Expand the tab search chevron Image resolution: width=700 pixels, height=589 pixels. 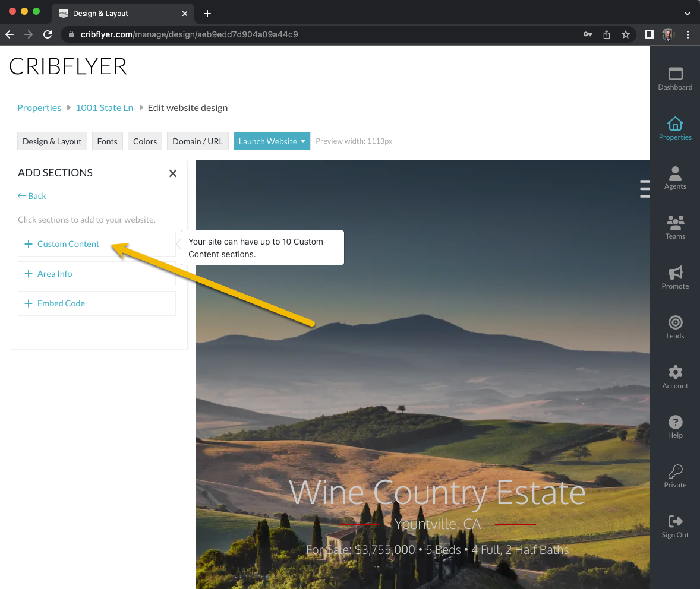[x=687, y=14]
